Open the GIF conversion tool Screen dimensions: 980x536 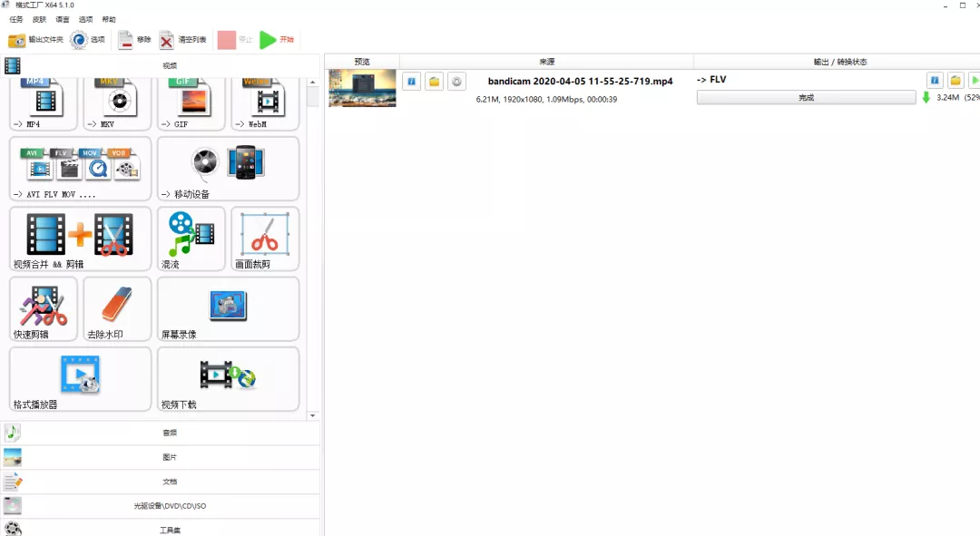(x=191, y=103)
